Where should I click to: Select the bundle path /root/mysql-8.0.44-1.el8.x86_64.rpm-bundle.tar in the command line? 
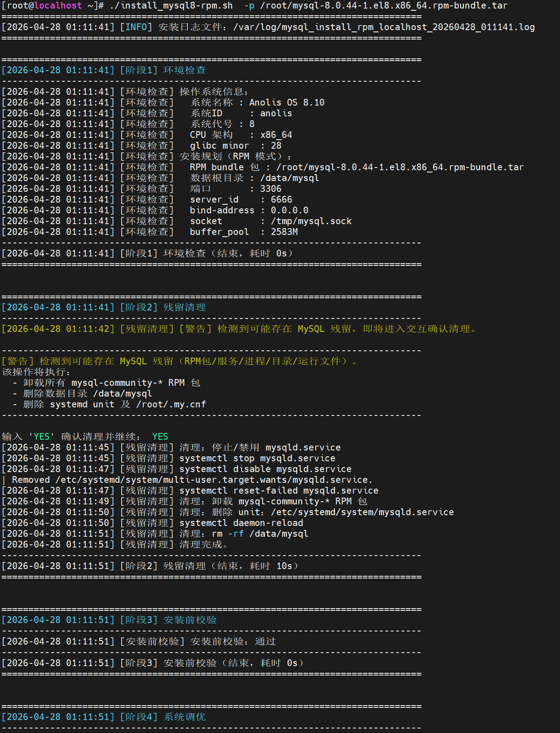click(x=384, y=5)
